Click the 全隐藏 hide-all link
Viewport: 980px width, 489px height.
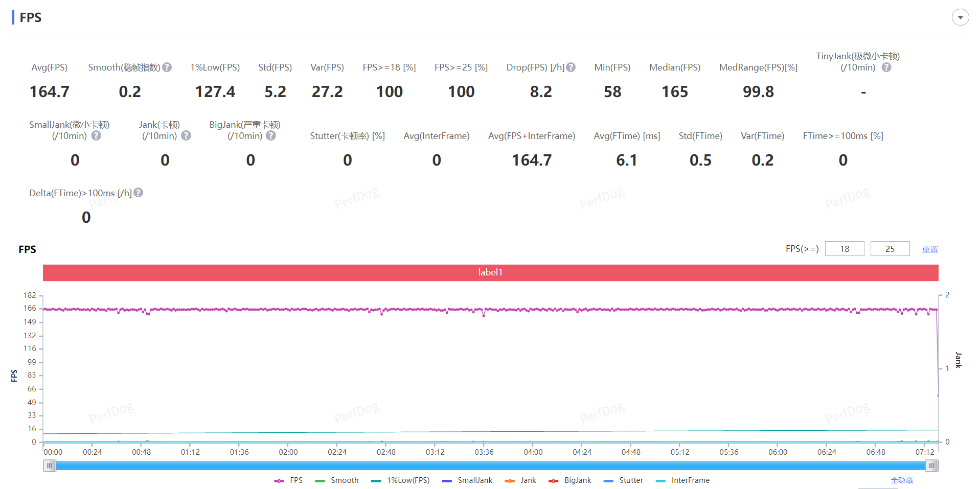pos(902,480)
